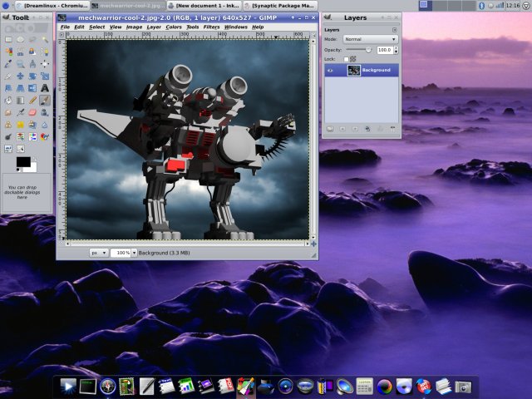Open the Select menu
The image size is (532, 399).
[97, 27]
